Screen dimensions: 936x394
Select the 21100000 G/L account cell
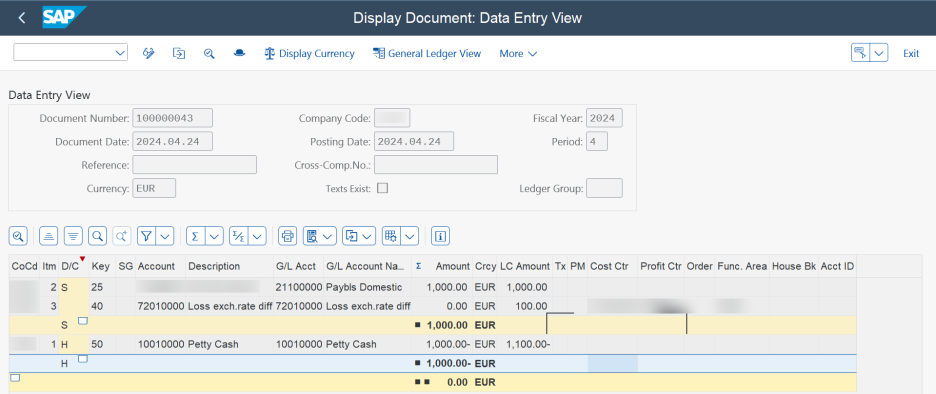point(298,287)
